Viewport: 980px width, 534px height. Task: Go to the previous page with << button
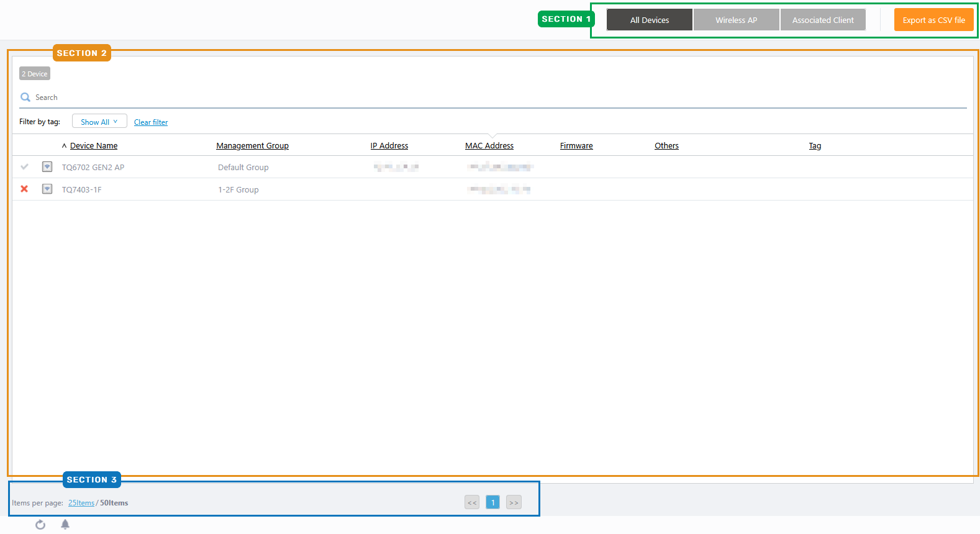pos(472,502)
